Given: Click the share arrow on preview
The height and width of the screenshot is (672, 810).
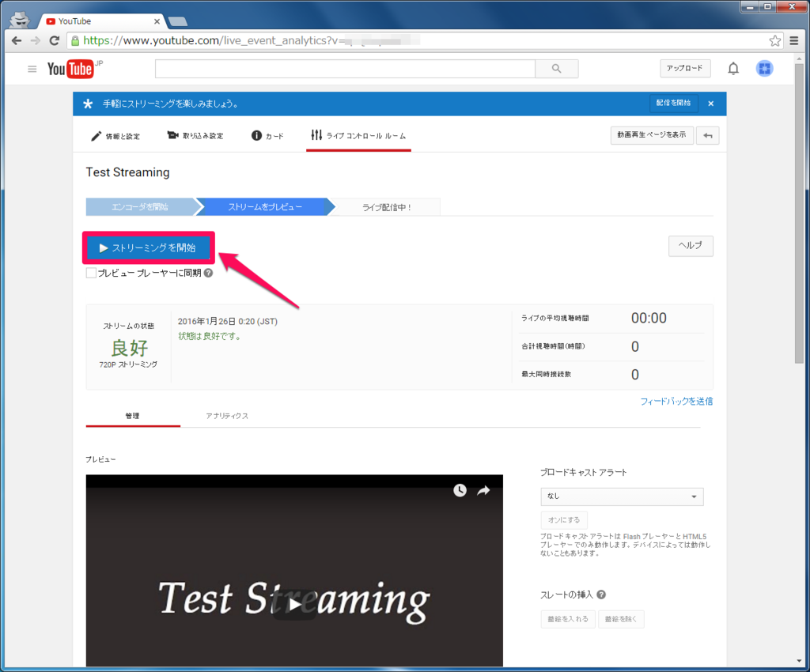Looking at the screenshot, I should (483, 490).
